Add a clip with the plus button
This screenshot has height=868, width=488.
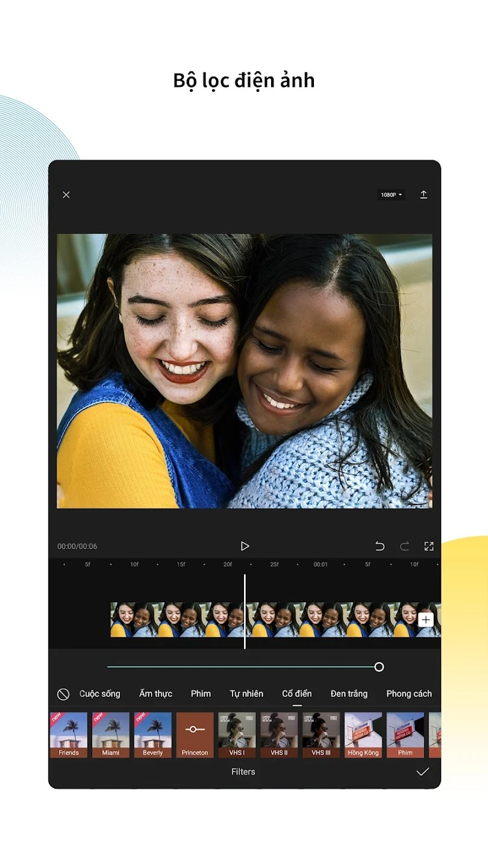426,620
